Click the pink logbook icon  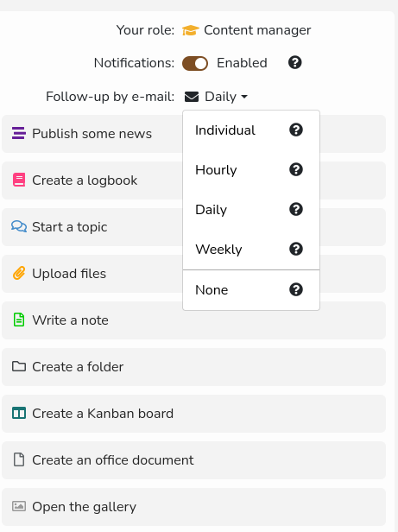(x=19, y=180)
